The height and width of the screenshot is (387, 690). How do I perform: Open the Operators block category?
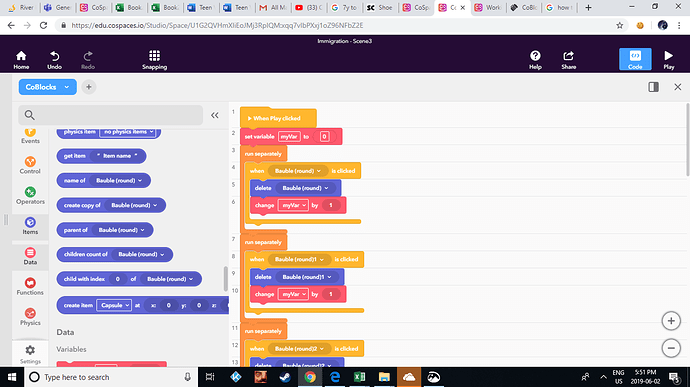tap(30, 195)
